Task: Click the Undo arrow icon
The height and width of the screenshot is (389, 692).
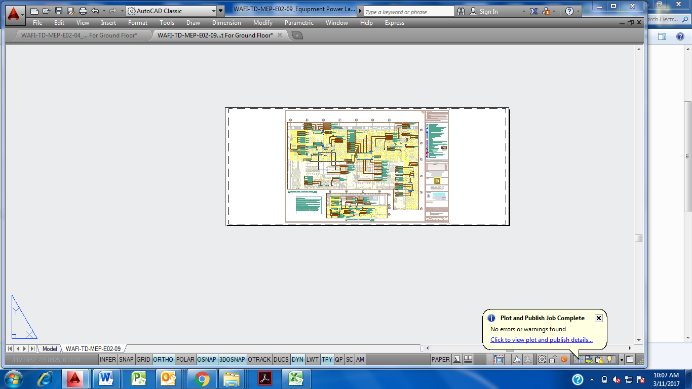Action: click(x=95, y=11)
